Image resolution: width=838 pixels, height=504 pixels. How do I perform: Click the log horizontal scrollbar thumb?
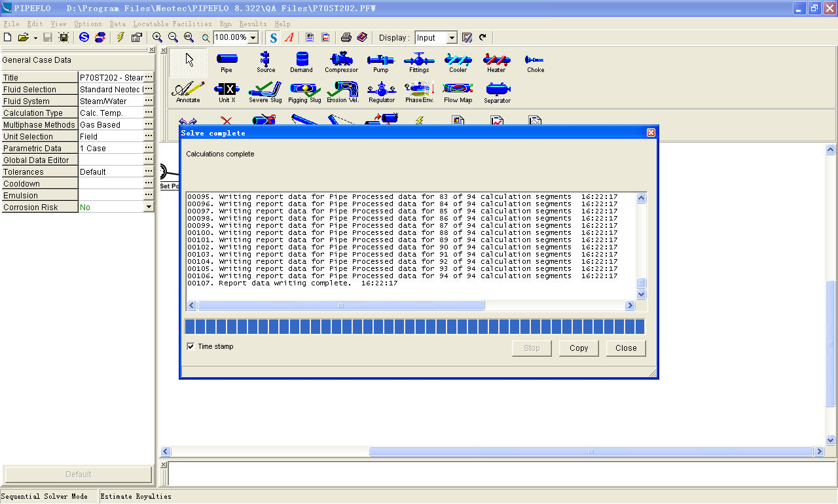(x=341, y=306)
